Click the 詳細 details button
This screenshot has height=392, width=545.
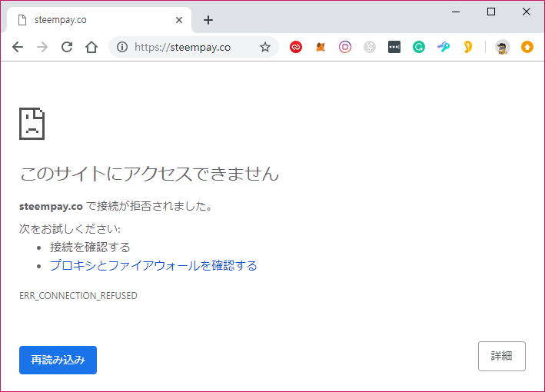click(x=501, y=356)
